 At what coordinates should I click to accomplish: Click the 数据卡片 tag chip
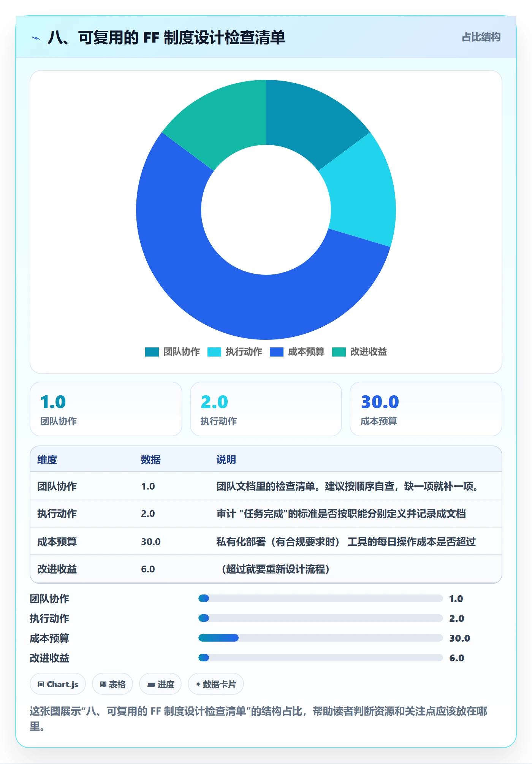tap(216, 684)
